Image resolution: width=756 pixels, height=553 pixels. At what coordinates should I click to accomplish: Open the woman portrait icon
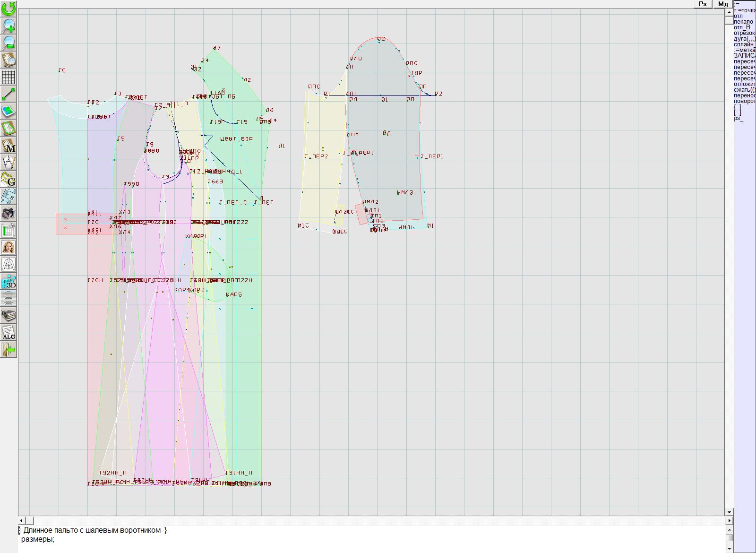[x=9, y=247]
